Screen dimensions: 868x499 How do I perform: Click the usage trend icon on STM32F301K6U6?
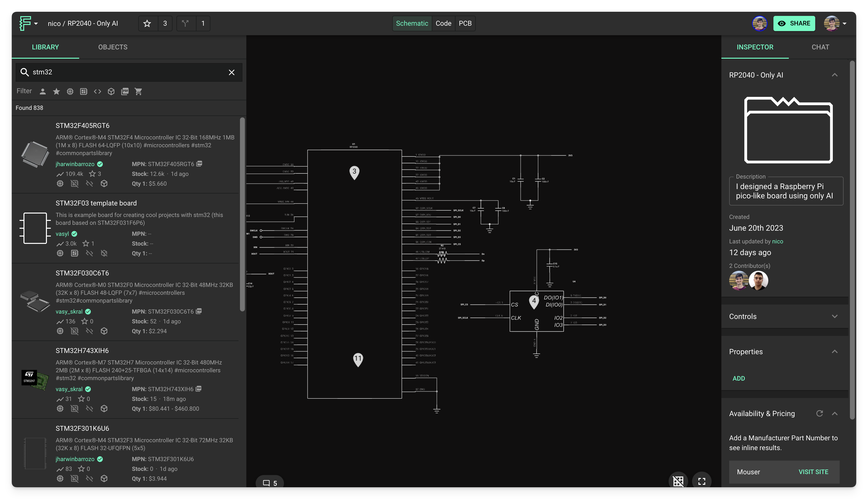(x=60, y=469)
